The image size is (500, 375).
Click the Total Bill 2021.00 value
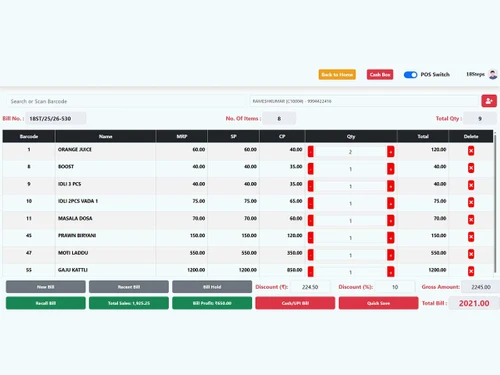click(x=474, y=303)
